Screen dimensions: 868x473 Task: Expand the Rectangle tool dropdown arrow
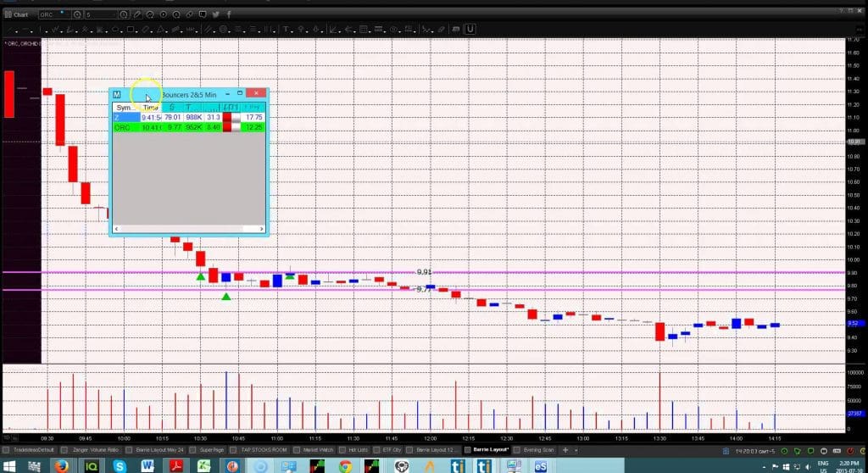(x=138, y=31)
